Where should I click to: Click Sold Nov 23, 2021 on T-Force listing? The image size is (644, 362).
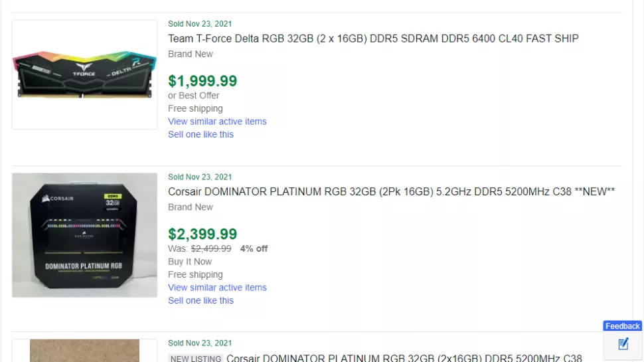pyautogui.click(x=200, y=24)
